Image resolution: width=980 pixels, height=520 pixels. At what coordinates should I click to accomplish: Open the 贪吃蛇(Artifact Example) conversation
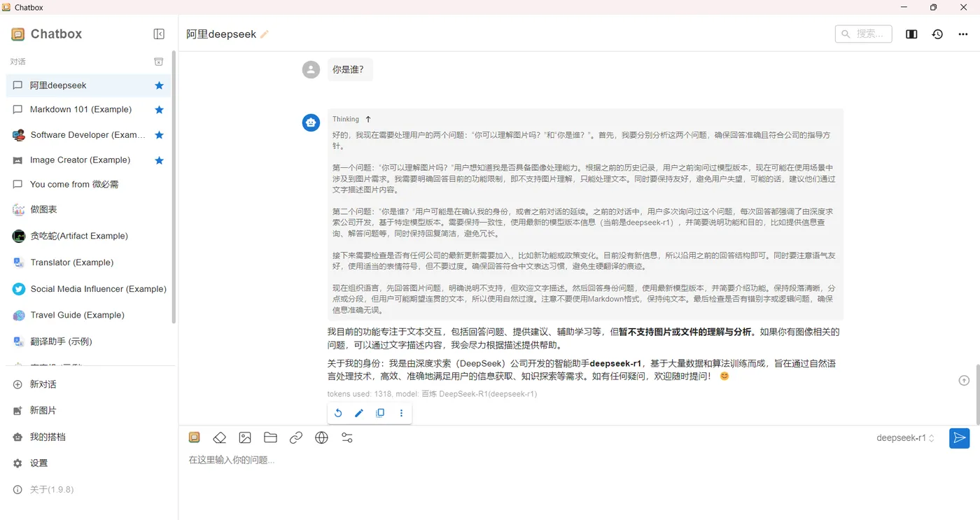[88, 236]
